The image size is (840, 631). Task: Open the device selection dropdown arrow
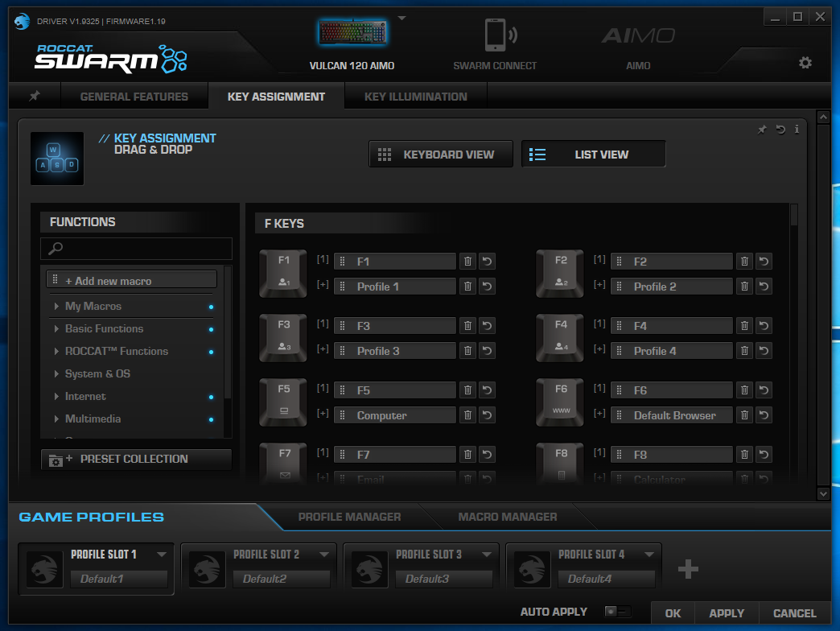401,19
